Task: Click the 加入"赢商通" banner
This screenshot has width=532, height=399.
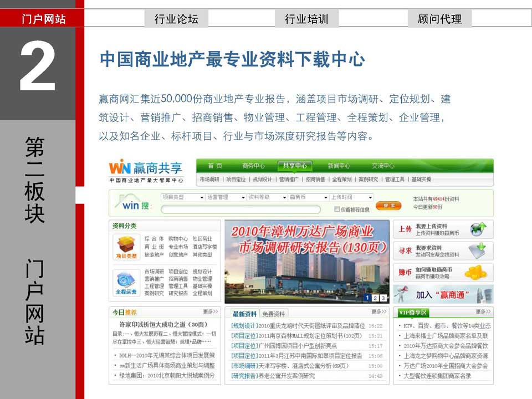Action: coord(443,294)
